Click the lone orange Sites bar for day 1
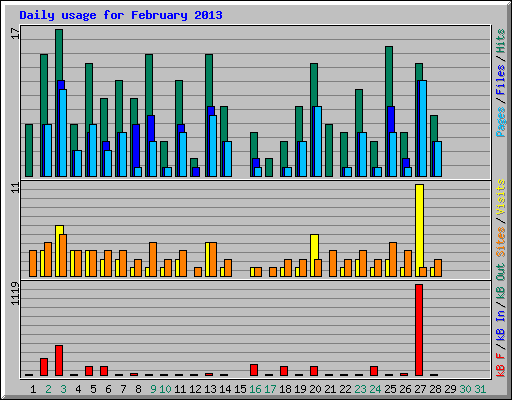512x400 pixels. pyautogui.click(x=33, y=263)
